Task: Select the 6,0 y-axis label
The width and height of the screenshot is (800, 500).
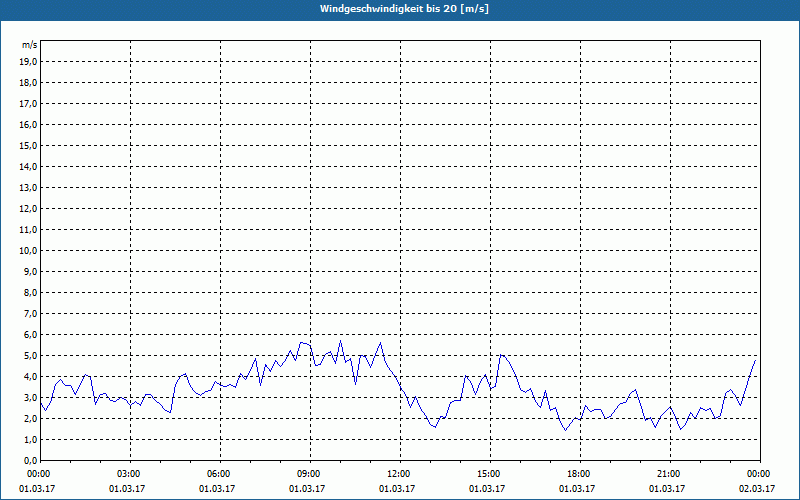Action: (30, 334)
